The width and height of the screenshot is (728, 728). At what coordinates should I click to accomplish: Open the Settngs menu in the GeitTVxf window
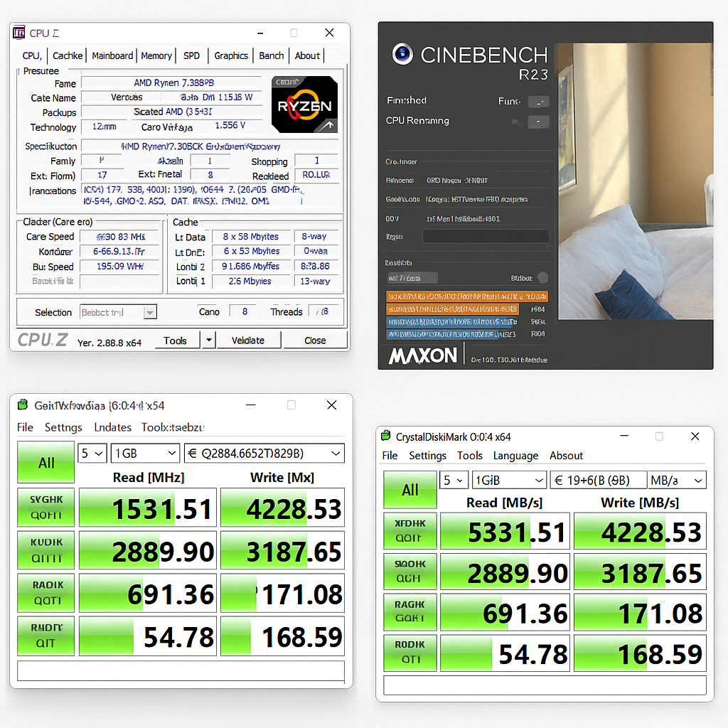[x=63, y=427]
